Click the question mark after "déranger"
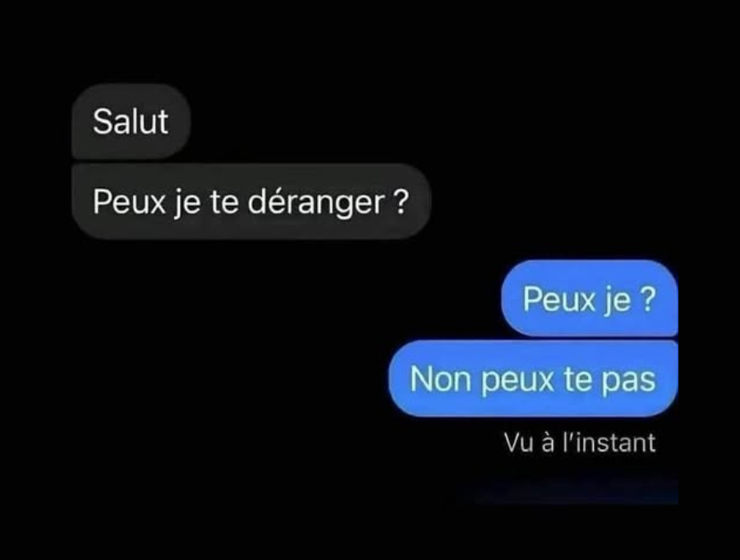 tap(400, 201)
